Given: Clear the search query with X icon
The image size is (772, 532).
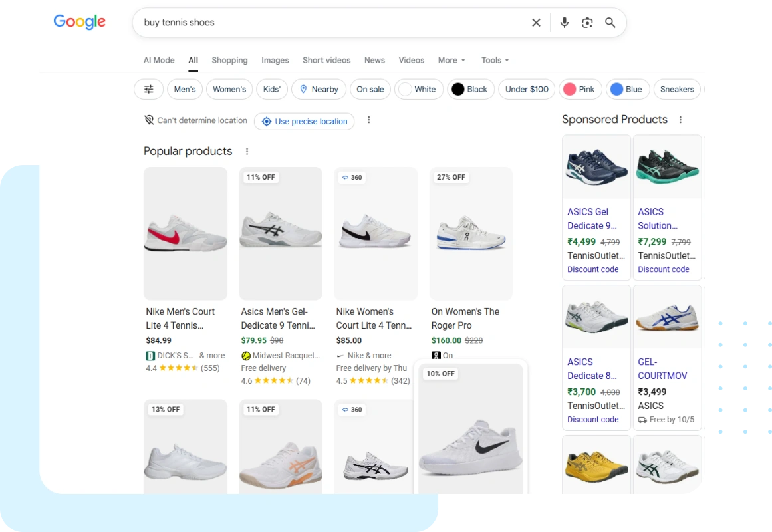Looking at the screenshot, I should pyautogui.click(x=536, y=23).
